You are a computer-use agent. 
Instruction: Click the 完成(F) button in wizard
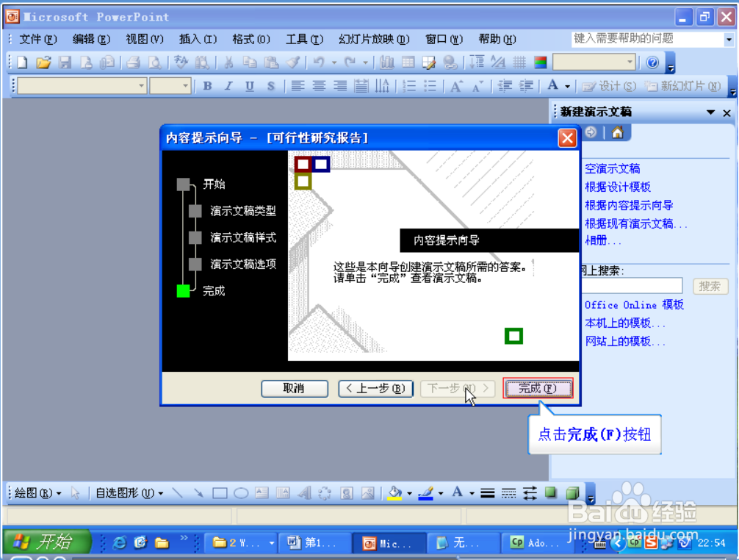[538, 388]
